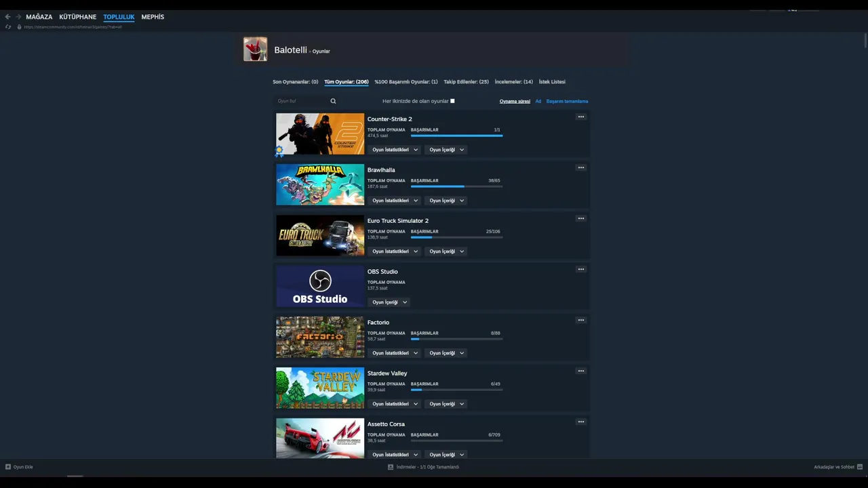Screen dimensions: 868x488
Task: Click the Euro Truck Simulator 2 title
Action: coord(398,221)
